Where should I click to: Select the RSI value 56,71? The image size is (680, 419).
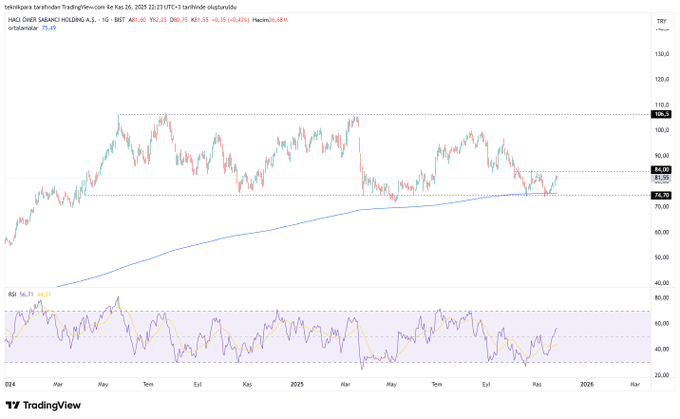(26, 295)
